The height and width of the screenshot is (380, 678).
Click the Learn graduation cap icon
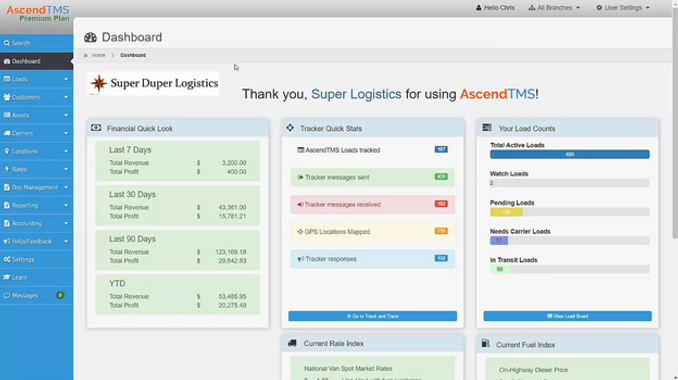pos(7,278)
